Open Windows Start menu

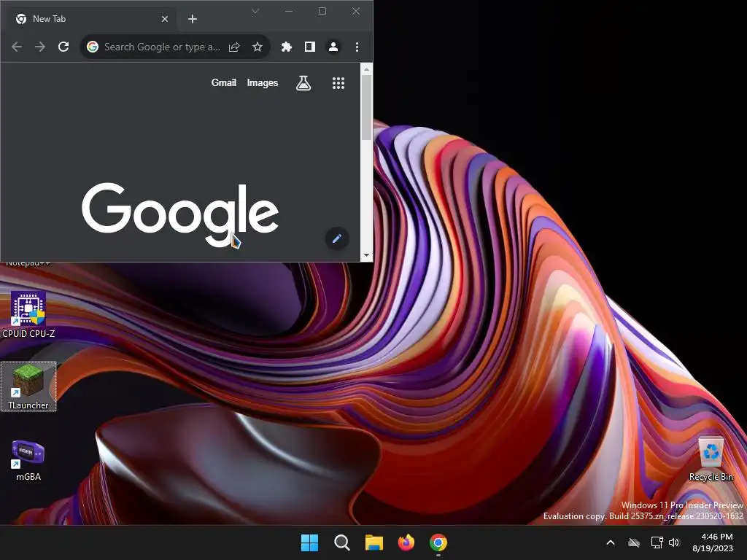(x=309, y=542)
